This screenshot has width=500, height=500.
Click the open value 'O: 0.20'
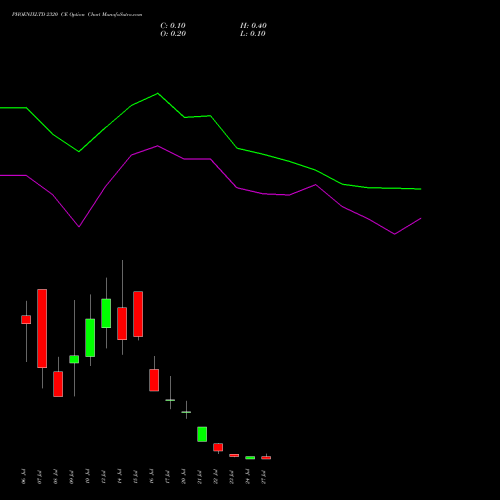[173, 34]
